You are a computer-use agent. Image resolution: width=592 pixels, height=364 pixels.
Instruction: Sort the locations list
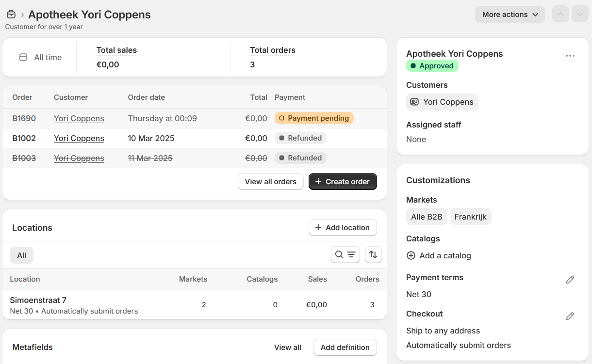coord(373,254)
